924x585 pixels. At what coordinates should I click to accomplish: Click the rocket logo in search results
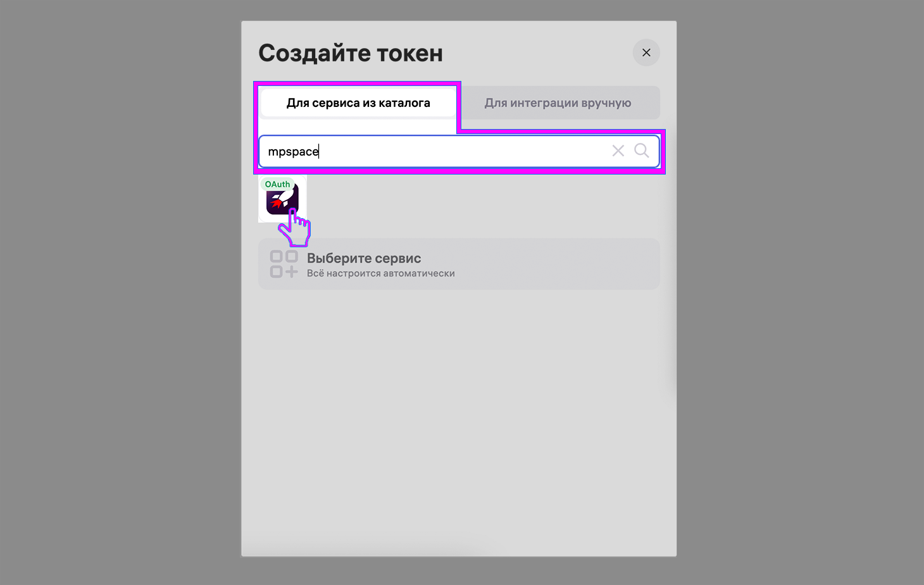pyautogui.click(x=282, y=202)
